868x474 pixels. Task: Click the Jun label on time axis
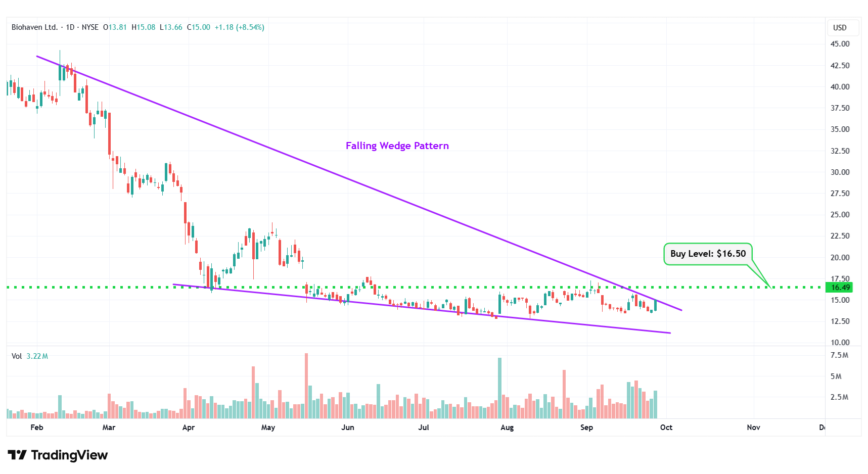pos(348,428)
